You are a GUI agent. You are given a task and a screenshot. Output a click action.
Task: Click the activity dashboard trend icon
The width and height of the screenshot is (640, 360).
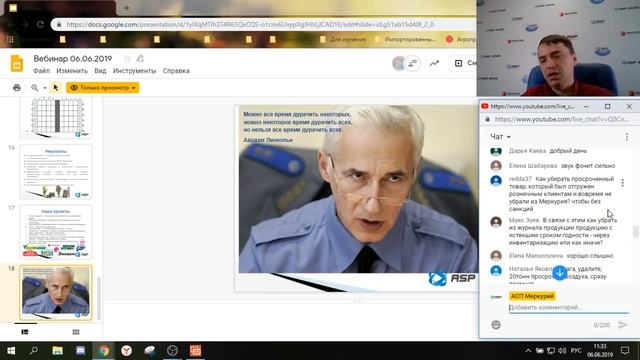click(x=434, y=63)
